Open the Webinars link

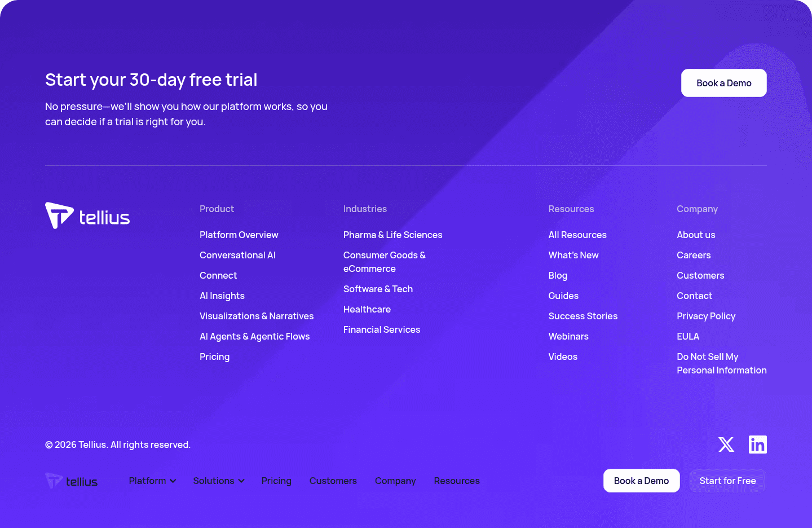click(568, 336)
